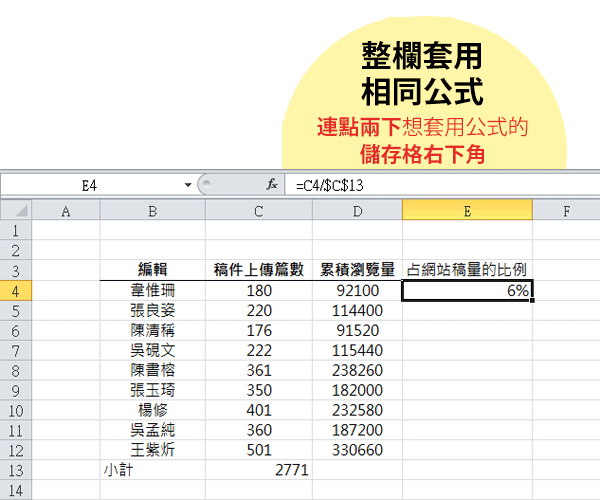Select column A header

point(66,211)
